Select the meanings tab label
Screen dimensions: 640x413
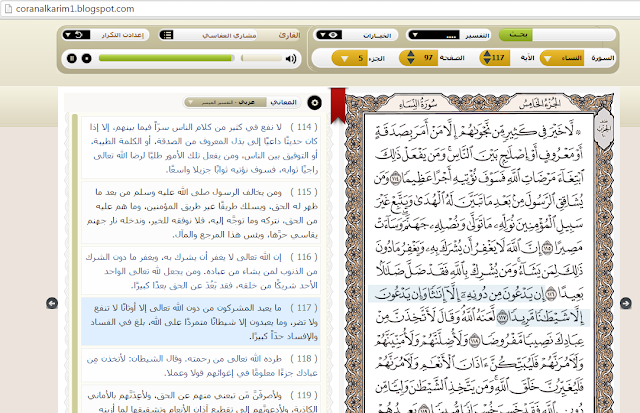(x=283, y=102)
